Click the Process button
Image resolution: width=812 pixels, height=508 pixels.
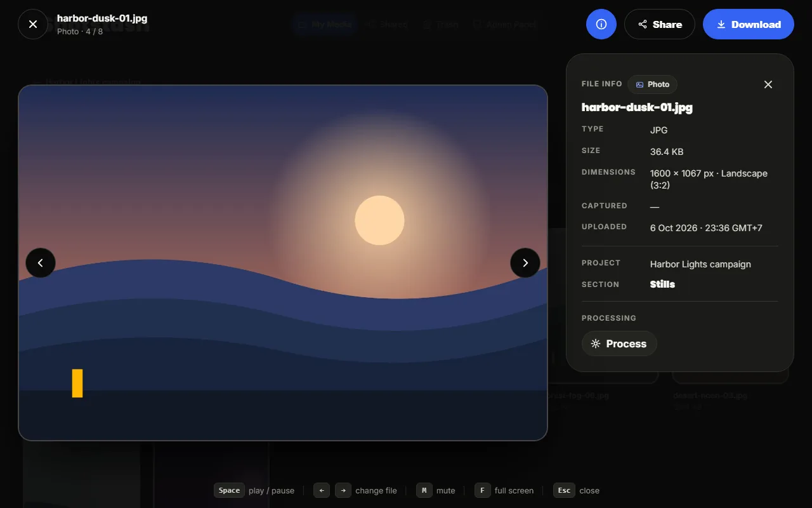pos(619,344)
